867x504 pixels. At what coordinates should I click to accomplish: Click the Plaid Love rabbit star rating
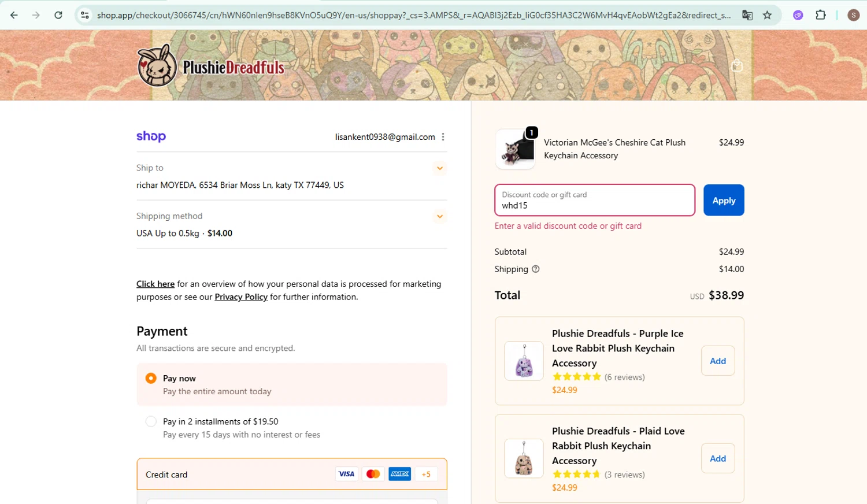tap(577, 475)
